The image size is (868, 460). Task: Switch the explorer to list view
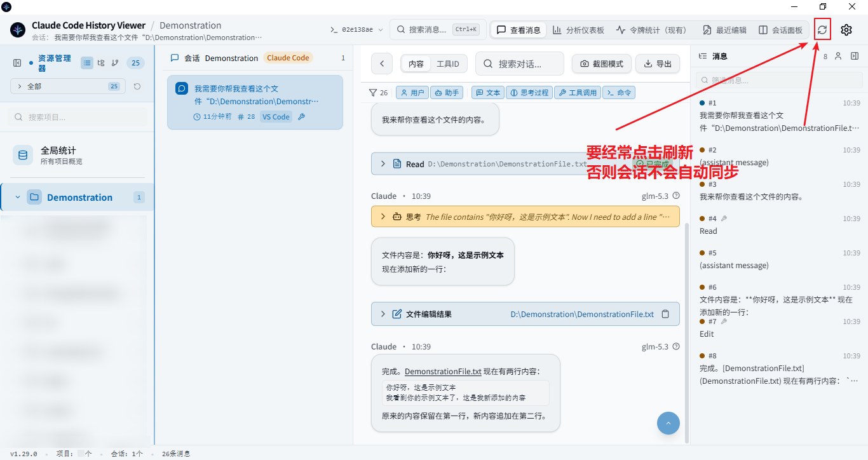[87, 63]
